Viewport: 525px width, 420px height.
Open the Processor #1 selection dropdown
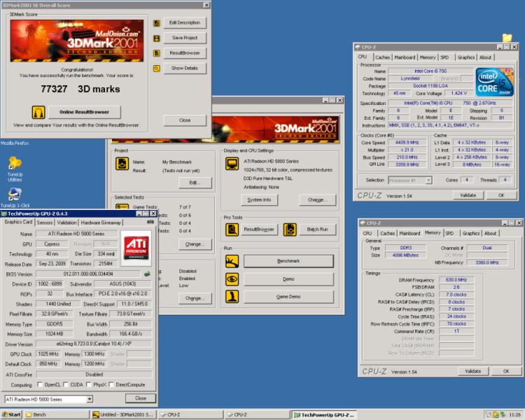[428, 181]
